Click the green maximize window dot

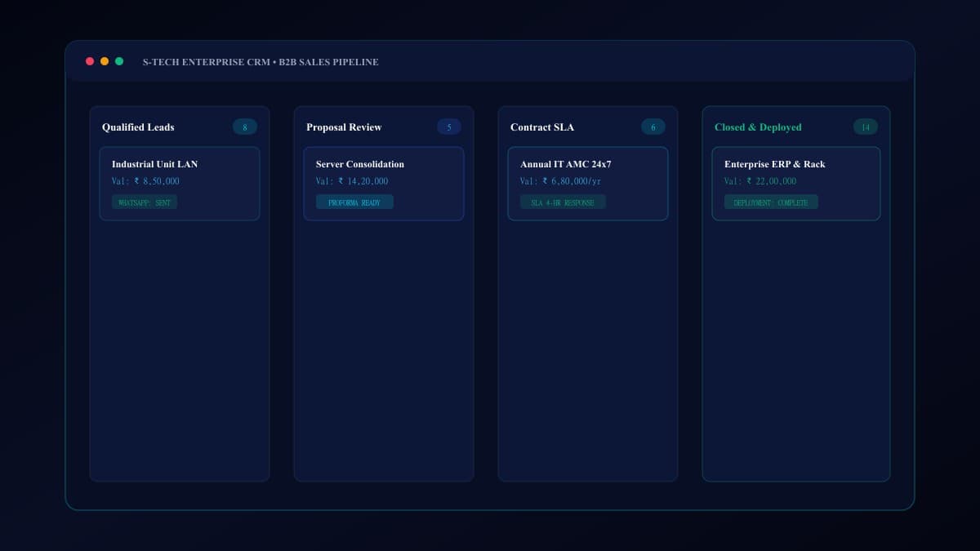point(119,61)
